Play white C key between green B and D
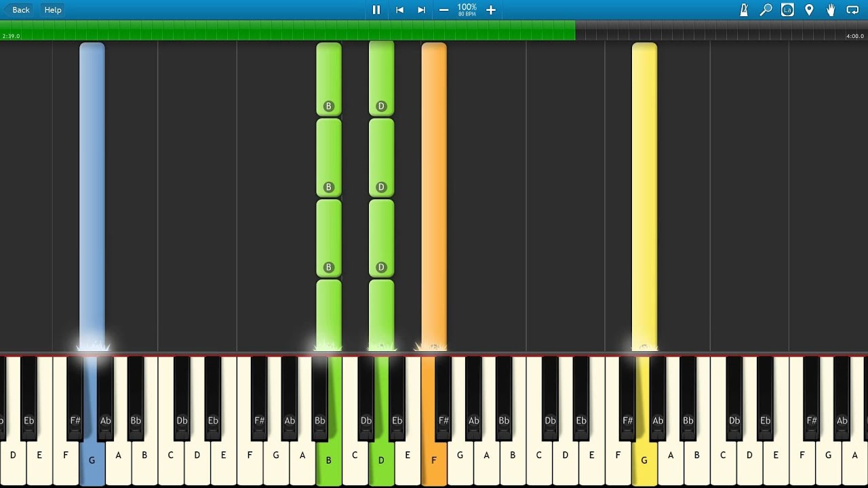The image size is (868, 488). [x=355, y=461]
